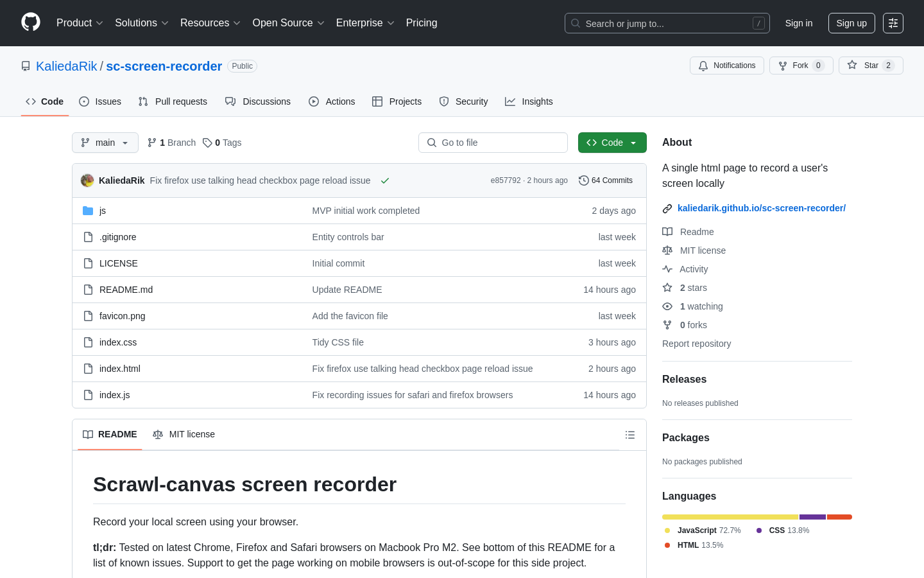Click the file icon beside README.md
The width and height of the screenshot is (924, 578).
coord(88,290)
